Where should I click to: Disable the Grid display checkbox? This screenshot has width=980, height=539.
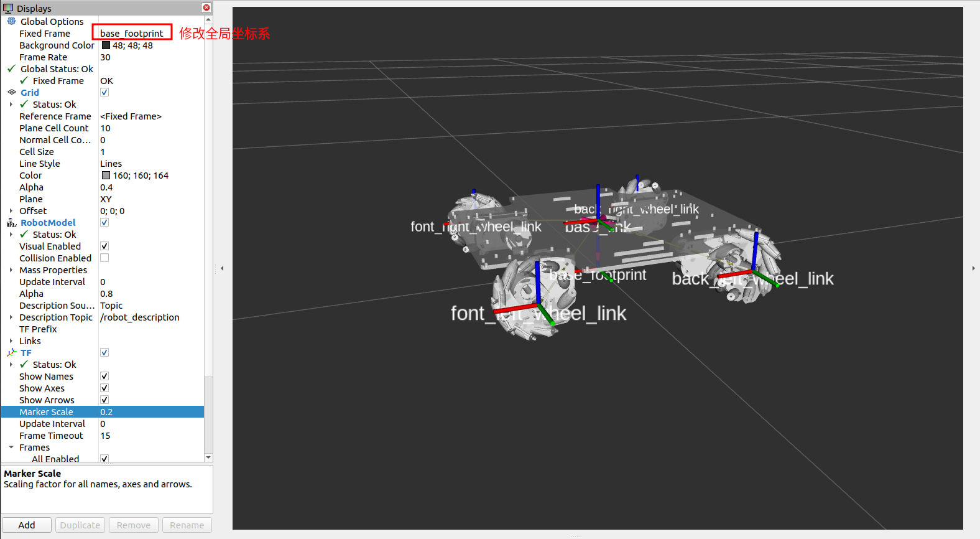coord(104,92)
